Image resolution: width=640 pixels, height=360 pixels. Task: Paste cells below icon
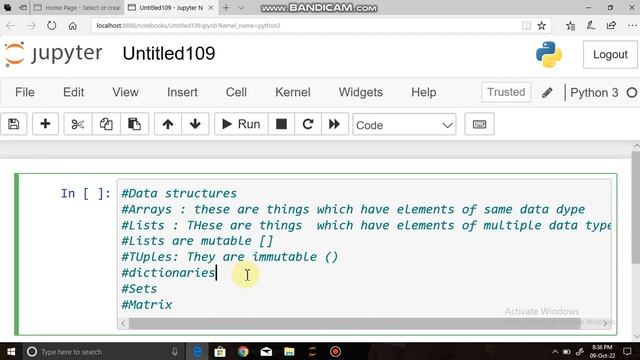click(x=134, y=124)
